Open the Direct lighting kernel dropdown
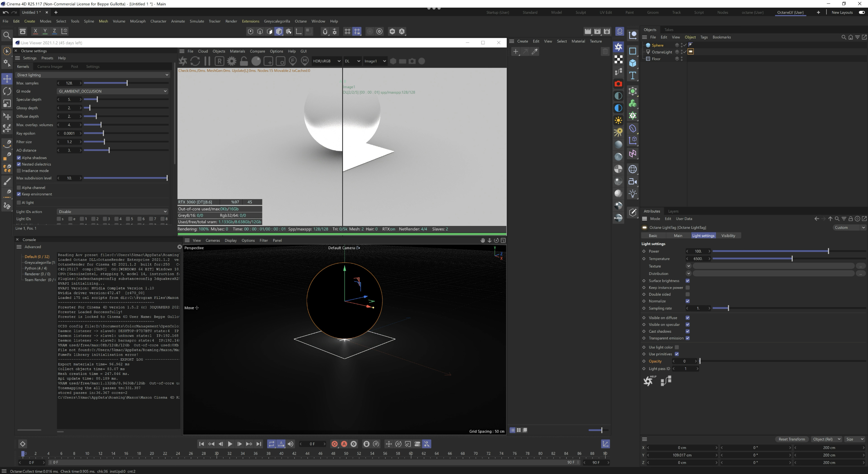The height and width of the screenshot is (474, 868). pyautogui.click(x=92, y=75)
